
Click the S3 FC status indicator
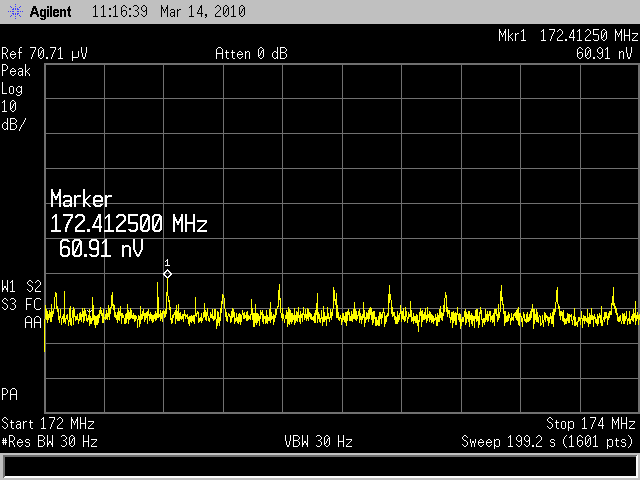coord(22,303)
